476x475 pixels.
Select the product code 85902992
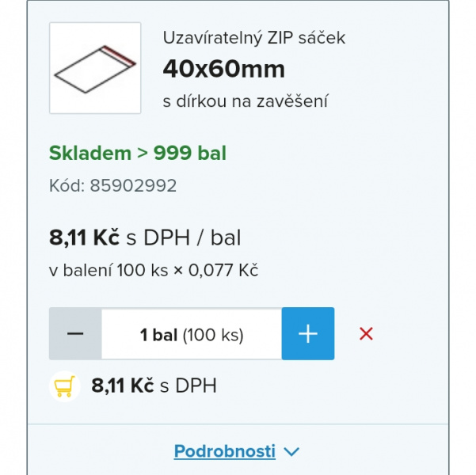pyautogui.click(x=133, y=185)
